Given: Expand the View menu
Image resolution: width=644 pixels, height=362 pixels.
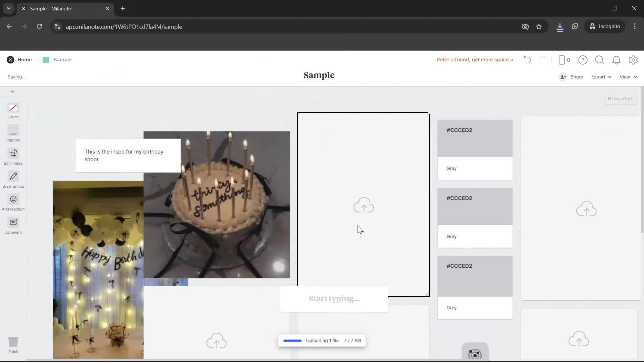Looking at the screenshot, I should 628,77.
